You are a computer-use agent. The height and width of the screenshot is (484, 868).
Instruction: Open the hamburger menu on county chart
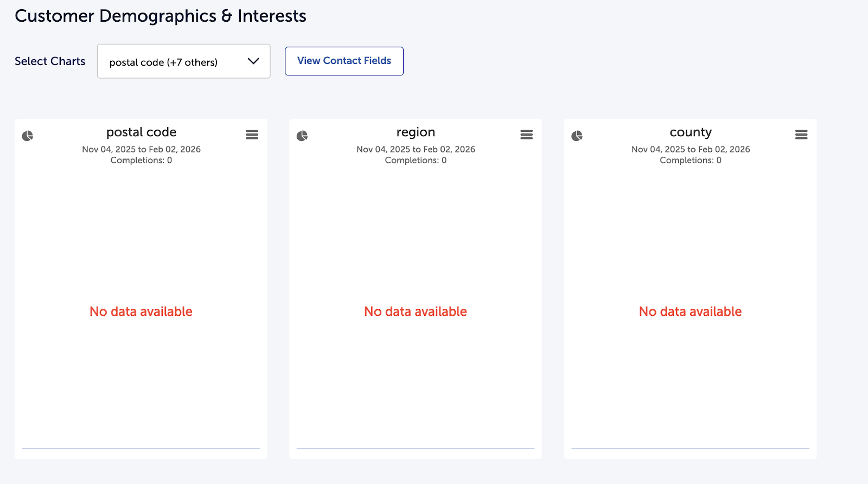pos(801,135)
